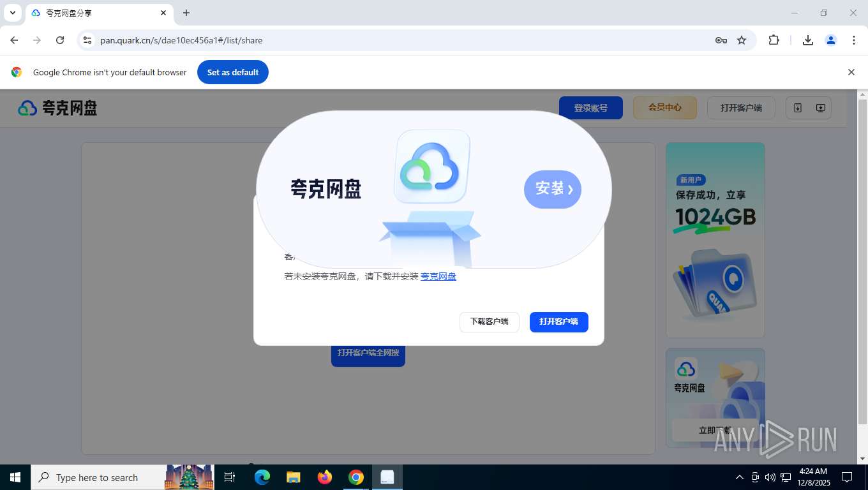Open the notification center
Screen dimensions: 868x490
[x=847, y=477]
